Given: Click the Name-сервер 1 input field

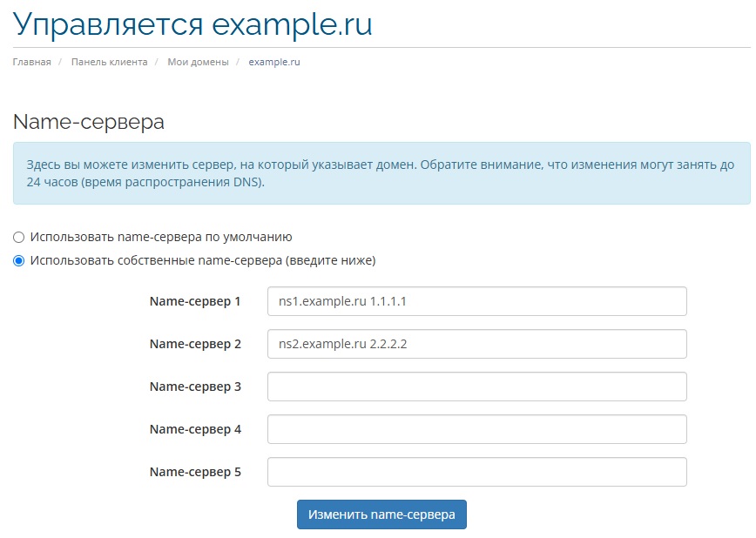Looking at the screenshot, I should [476, 301].
